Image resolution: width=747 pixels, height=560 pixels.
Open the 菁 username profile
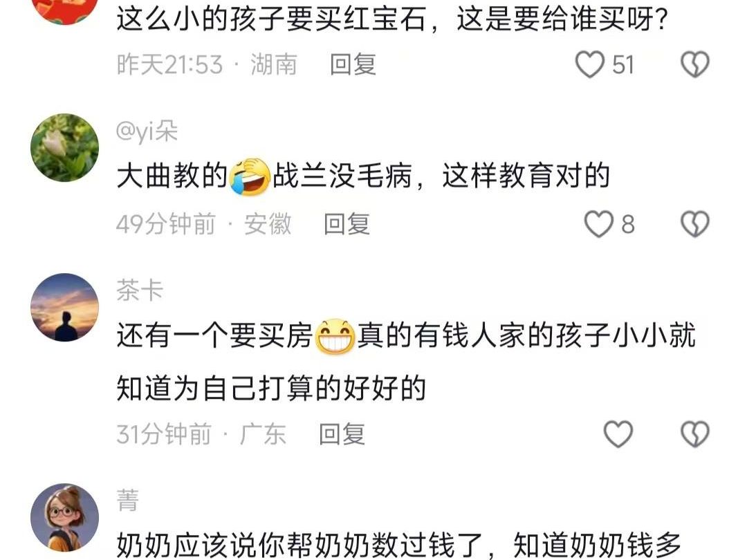click(128, 501)
